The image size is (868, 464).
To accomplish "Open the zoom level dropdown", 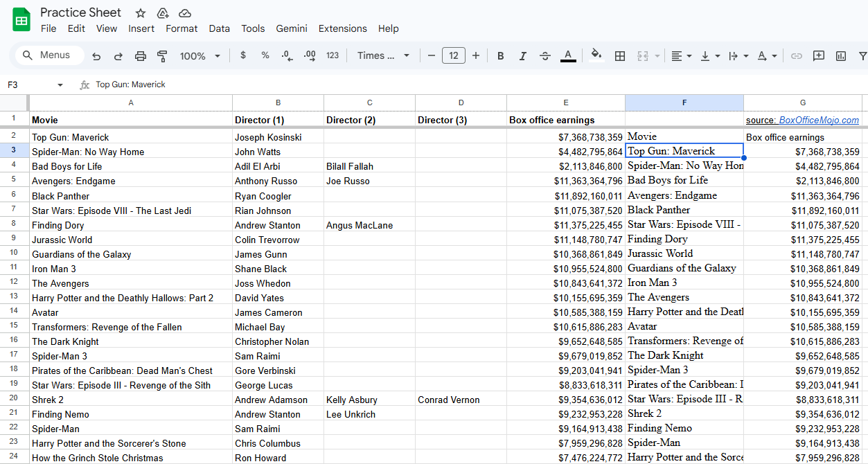I will tap(200, 55).
